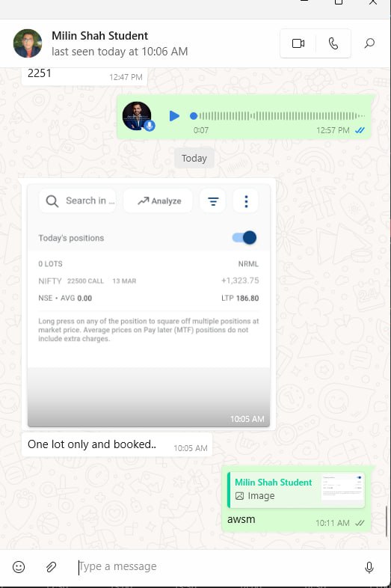Start a video call with Milin Shah
Image resolution: width=391 pixels, height=588 pixels.
[x=298, y=43]
